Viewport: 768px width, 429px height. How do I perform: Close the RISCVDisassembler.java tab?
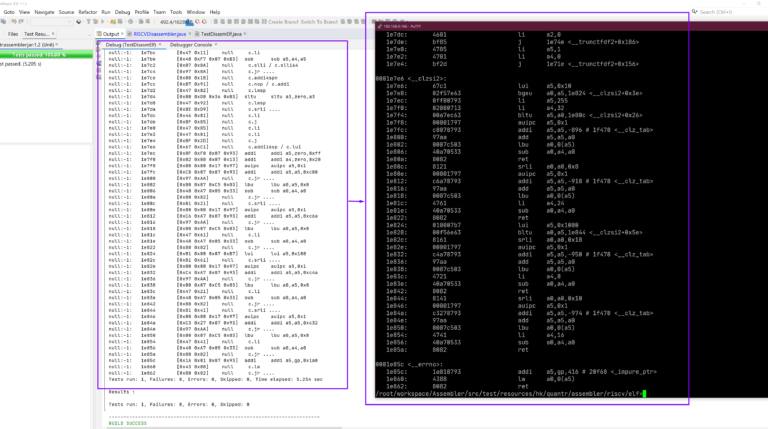(190, 33)
